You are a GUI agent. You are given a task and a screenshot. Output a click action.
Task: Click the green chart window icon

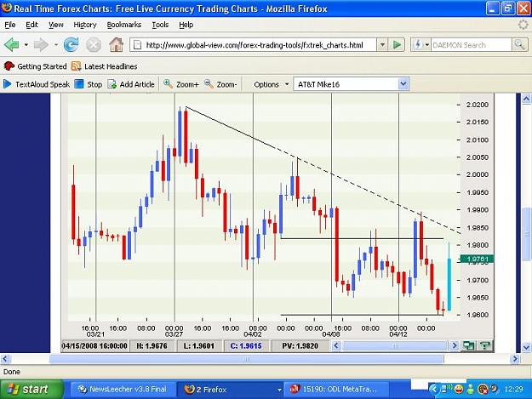pyautogui.click(x=468, y=345)
